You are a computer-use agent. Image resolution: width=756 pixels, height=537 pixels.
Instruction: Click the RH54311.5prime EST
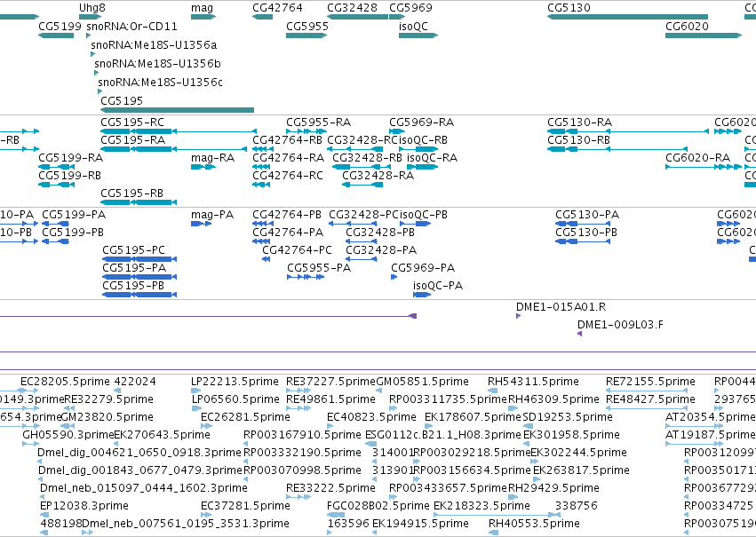492,391
